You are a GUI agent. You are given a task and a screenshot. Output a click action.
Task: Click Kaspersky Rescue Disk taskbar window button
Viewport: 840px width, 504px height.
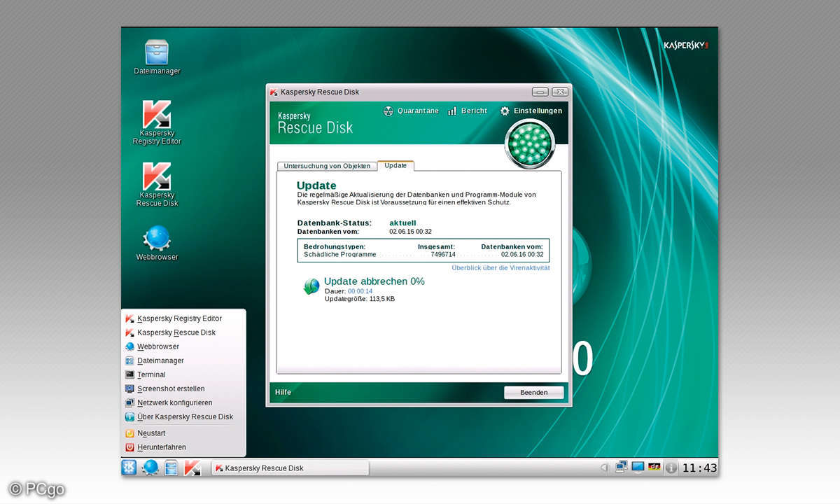290,468
